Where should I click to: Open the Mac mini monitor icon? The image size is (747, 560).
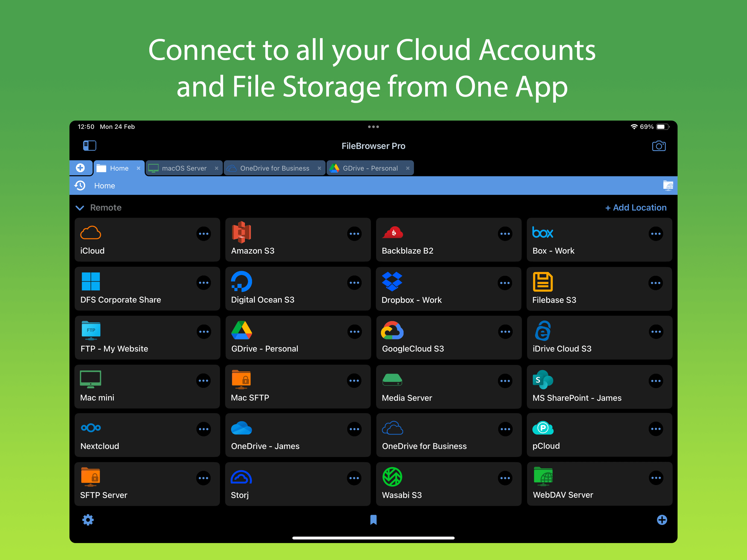click(91, 380)
